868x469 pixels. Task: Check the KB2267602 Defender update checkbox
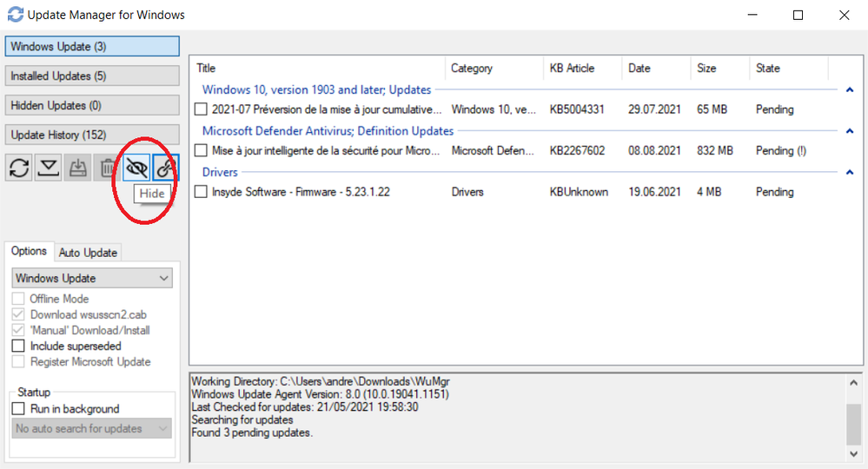pos(201,150)
